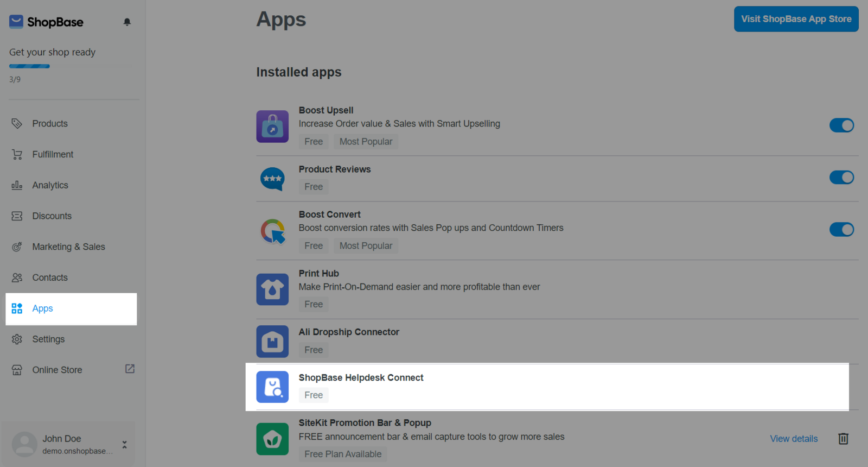Open ShopBase Helpdesk Connect title
The image size is (868, 467).
point(361,377)
